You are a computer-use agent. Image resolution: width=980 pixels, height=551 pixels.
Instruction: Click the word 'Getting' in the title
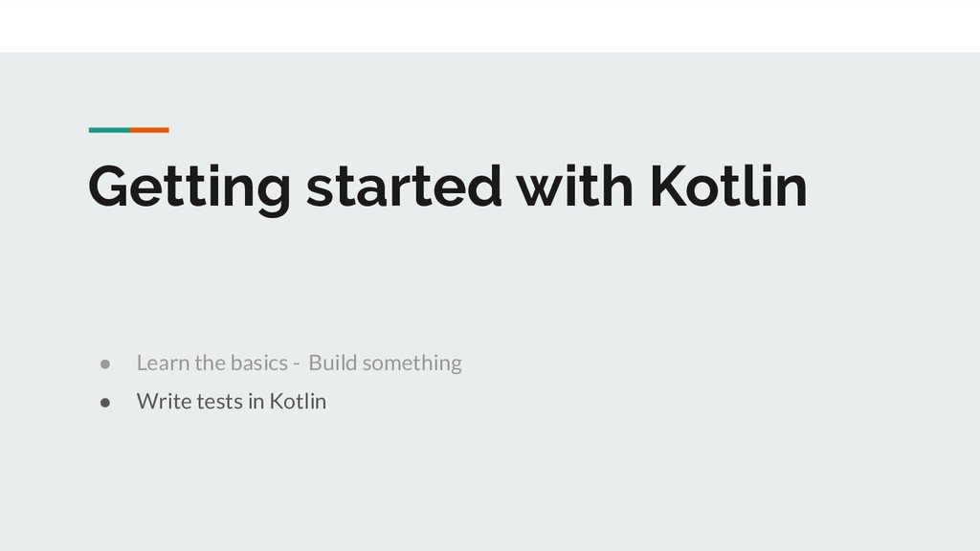tap(189, 188)
